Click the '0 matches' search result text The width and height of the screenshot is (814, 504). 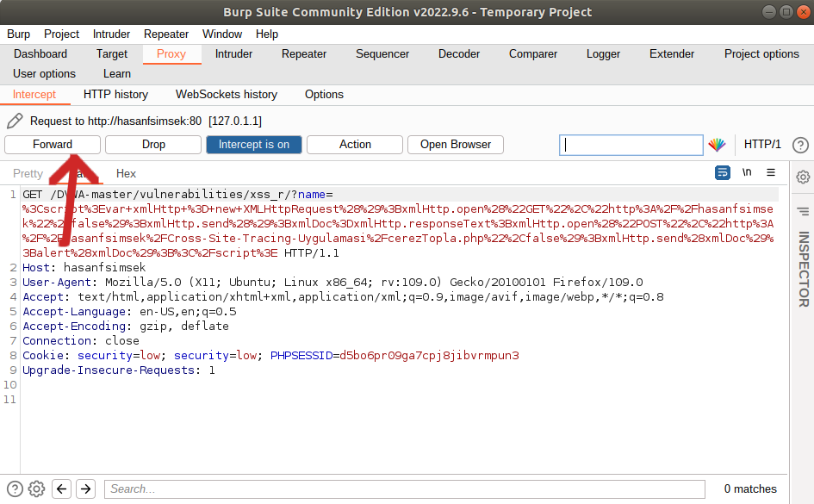pos(750,489)
